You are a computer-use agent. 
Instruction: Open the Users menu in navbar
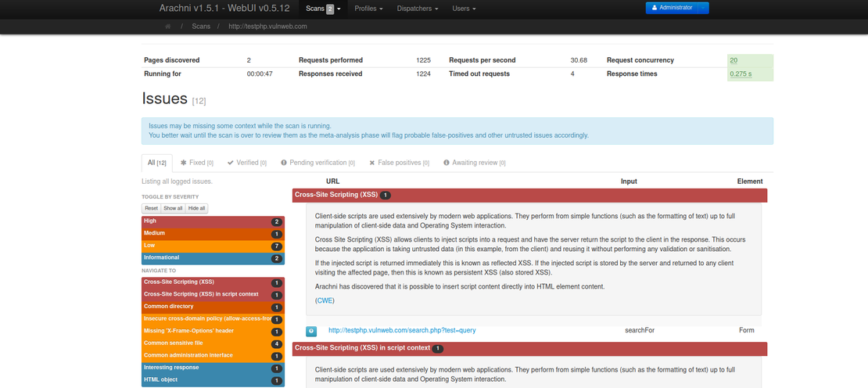click(x=464, y=8)
